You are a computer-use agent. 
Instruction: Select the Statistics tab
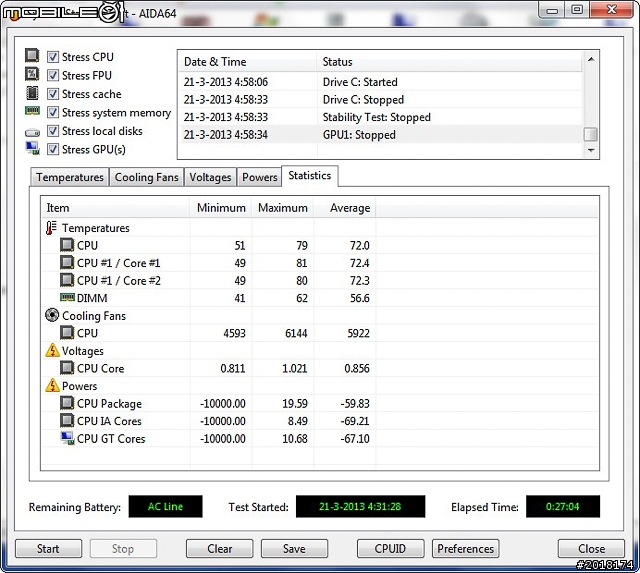pyautogui.click(x=310, y=175)
